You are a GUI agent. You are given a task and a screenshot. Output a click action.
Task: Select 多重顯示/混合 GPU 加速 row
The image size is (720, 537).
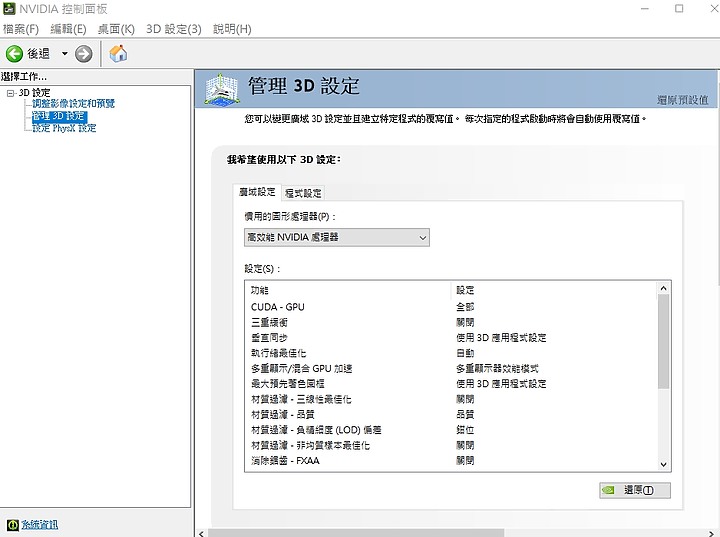451,368
